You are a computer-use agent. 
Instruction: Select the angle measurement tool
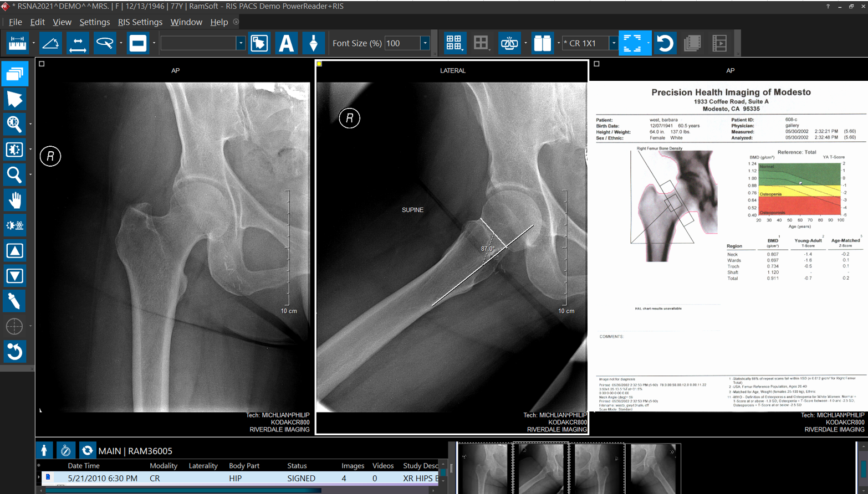[50, 43]
